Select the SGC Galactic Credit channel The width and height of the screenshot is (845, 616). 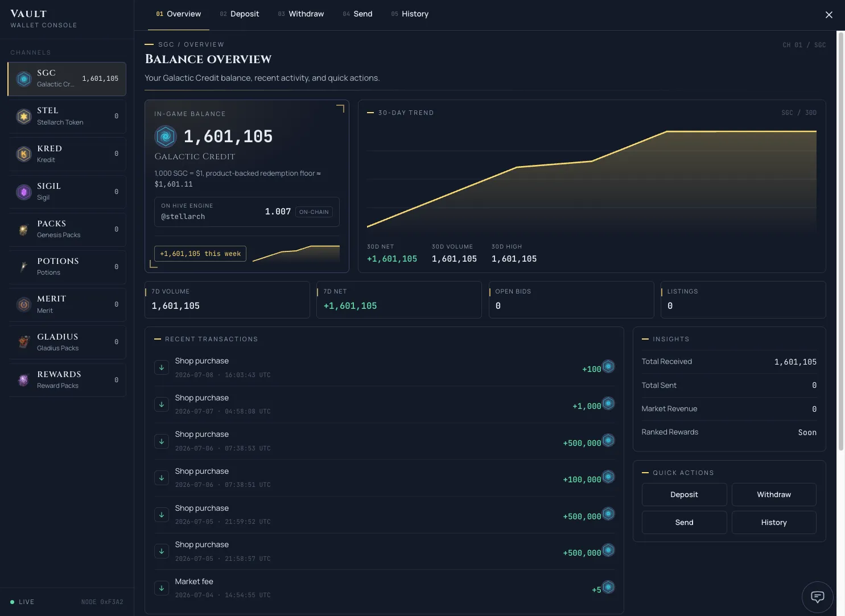coord(67,79)
